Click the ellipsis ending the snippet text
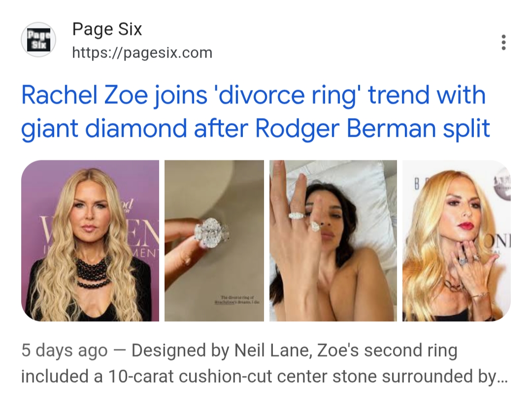This screenshot has height=401, width=532. pyautogui.click(x=502, y=378)
